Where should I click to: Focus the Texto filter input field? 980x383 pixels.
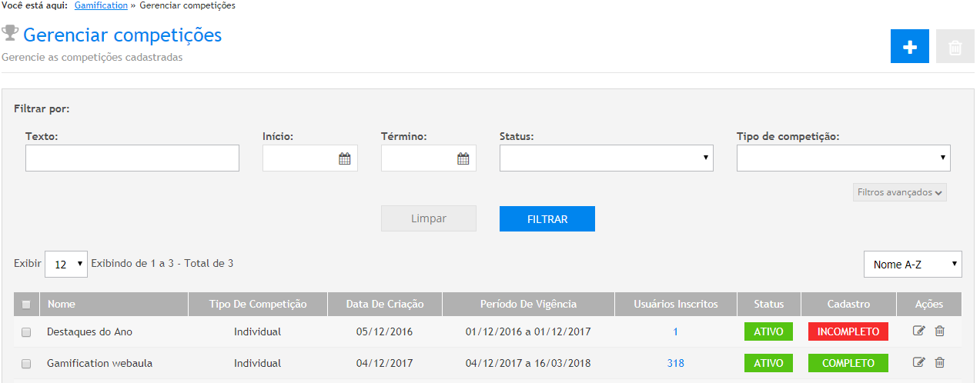point(132,158)
